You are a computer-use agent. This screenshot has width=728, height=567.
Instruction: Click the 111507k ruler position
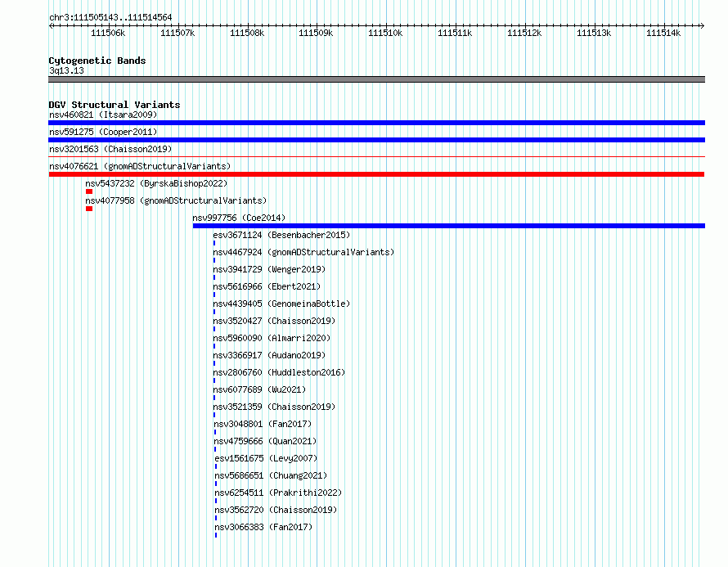click(x=178, y=33)
